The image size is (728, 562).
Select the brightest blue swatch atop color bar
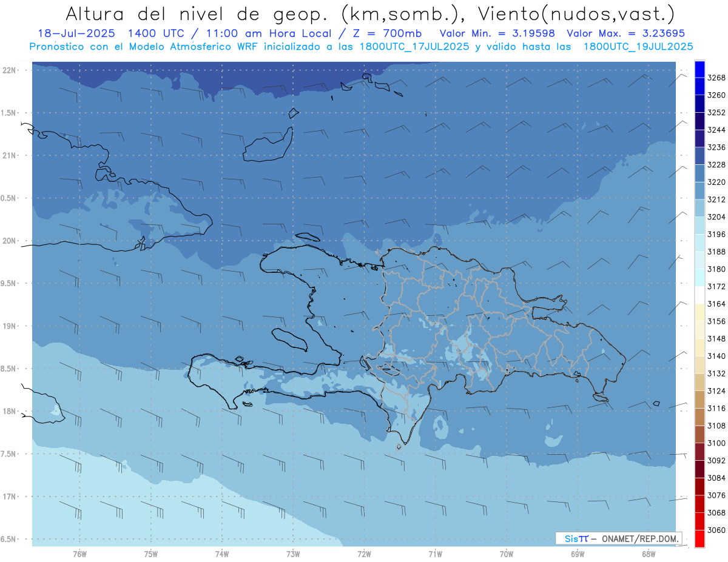tap(699, 69)
